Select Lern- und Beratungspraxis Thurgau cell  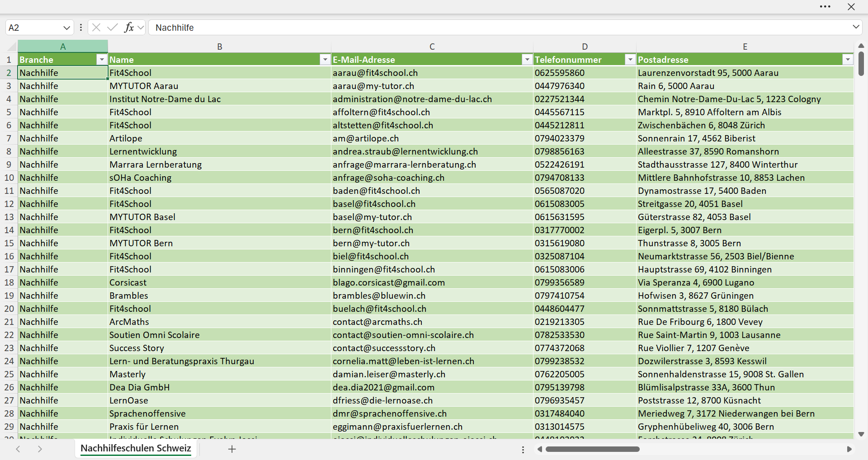coord(220,361)
